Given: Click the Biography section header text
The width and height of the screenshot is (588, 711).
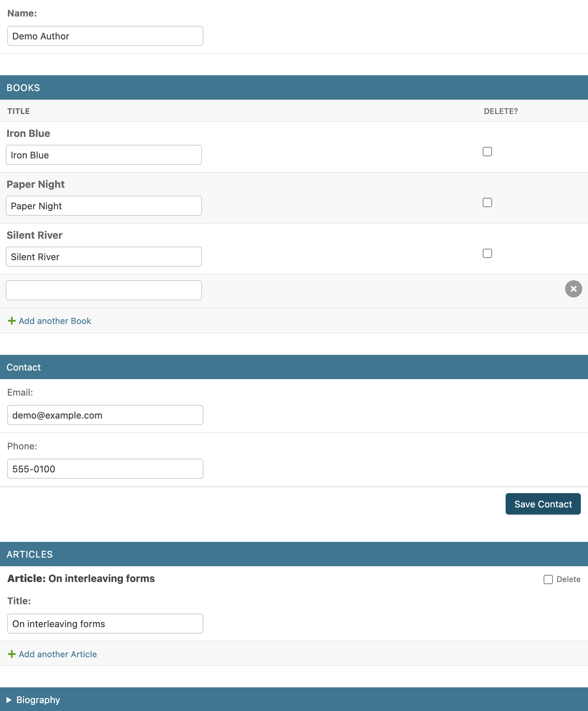Looking at the screenshot, I should click(38, 700).
